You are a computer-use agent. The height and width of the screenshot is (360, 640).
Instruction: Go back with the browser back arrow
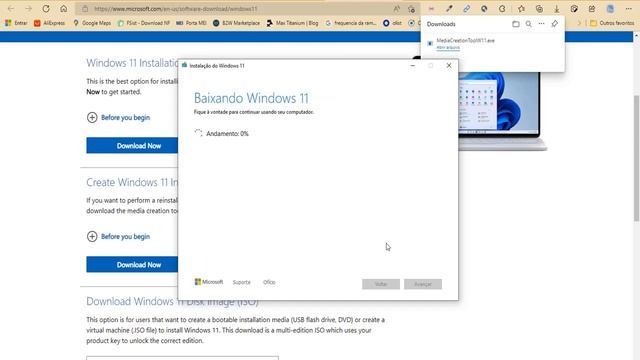[x=11, y=9]
